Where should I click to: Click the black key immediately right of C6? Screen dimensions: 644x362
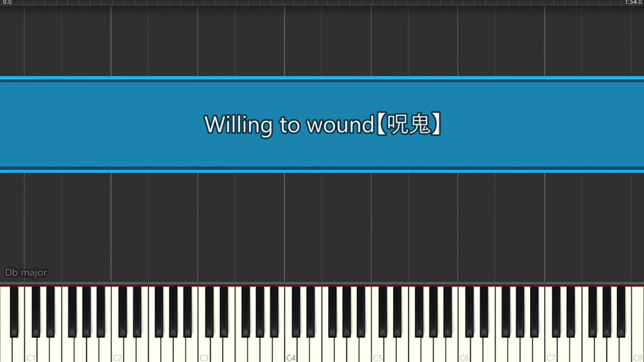click(470, 312)
